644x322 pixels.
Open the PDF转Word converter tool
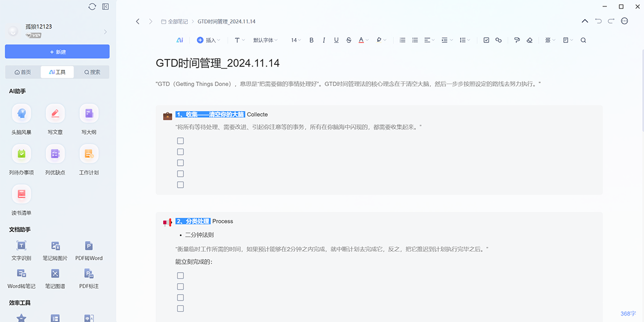point(89,251)
